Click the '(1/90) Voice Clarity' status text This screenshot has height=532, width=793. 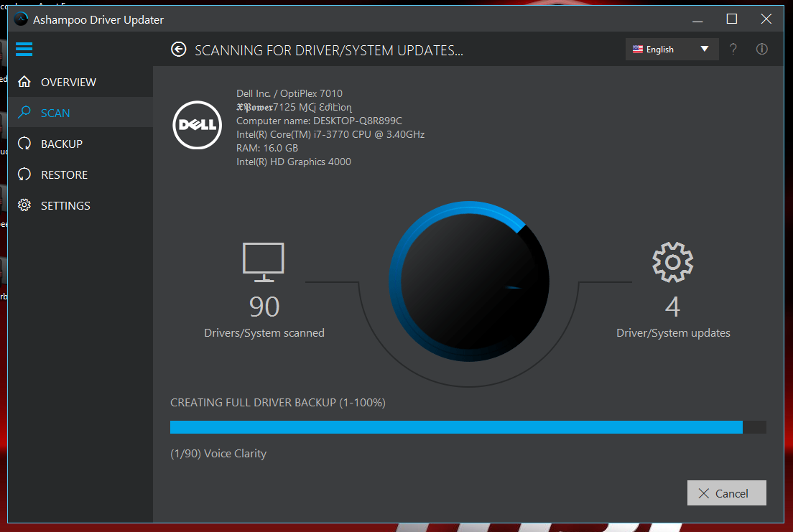(x=218, y=454)
